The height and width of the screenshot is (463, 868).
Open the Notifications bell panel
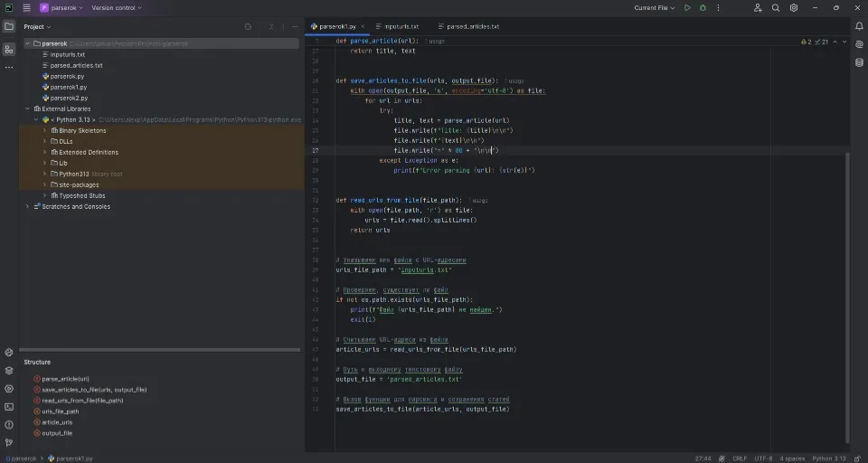pos(859,27)
